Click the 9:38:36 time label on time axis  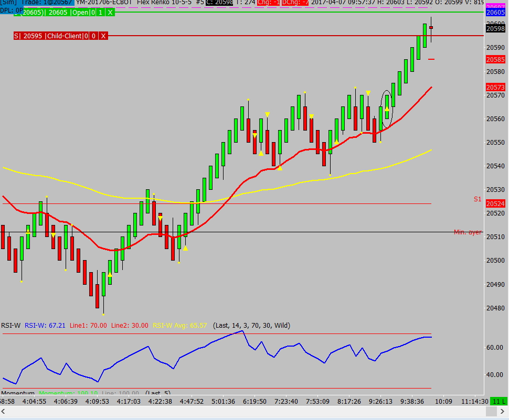point(412,402)
